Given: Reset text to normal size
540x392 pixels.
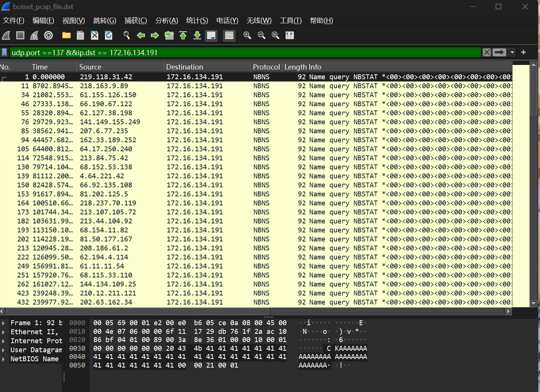Looking at the screenshot, I should click(x=275, y=35).
